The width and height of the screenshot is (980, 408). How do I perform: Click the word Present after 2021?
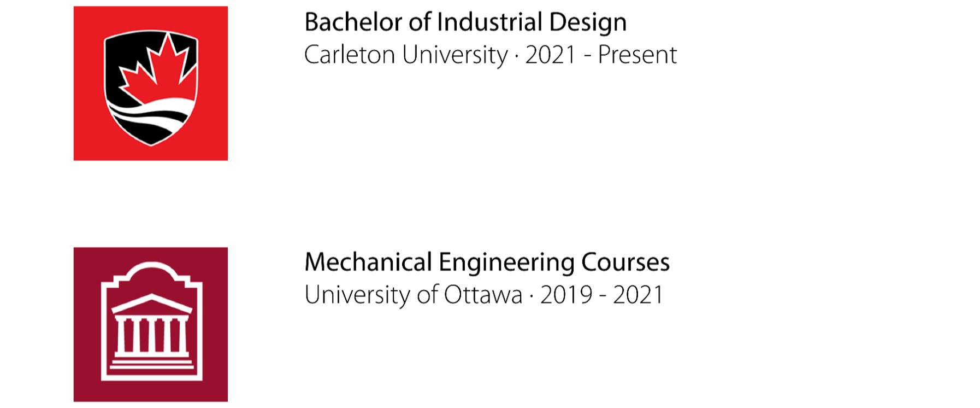637,55
